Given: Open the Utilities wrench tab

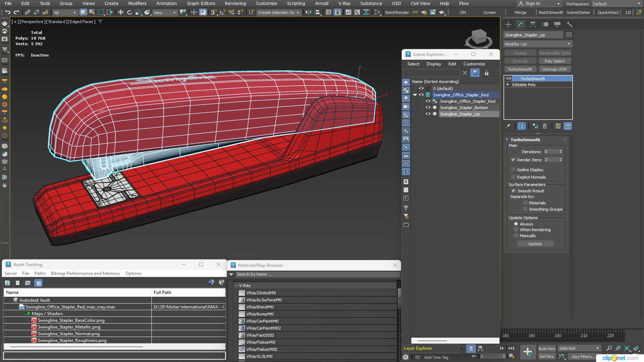Looking at the screenshot, I should click(569, 24).
